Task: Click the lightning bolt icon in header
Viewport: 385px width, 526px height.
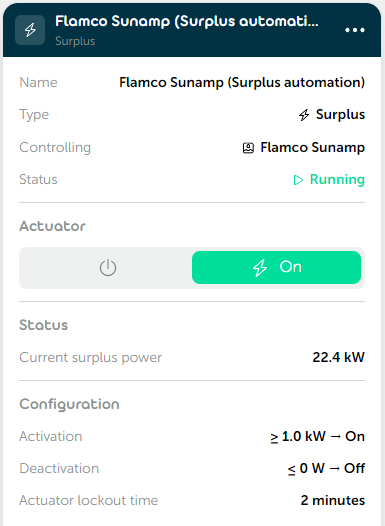Action: [x=30, y=30]
